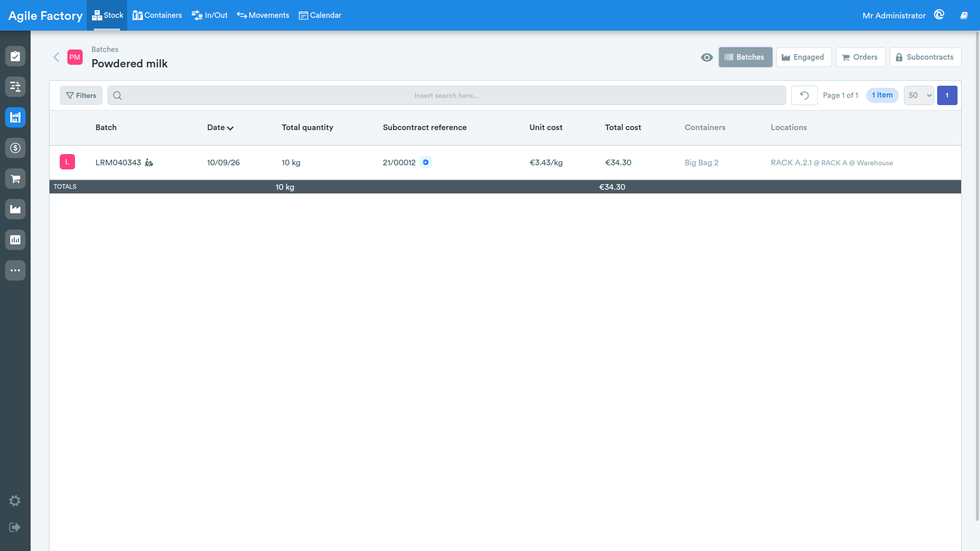Click the Agile Factory logo

[45, 16]
